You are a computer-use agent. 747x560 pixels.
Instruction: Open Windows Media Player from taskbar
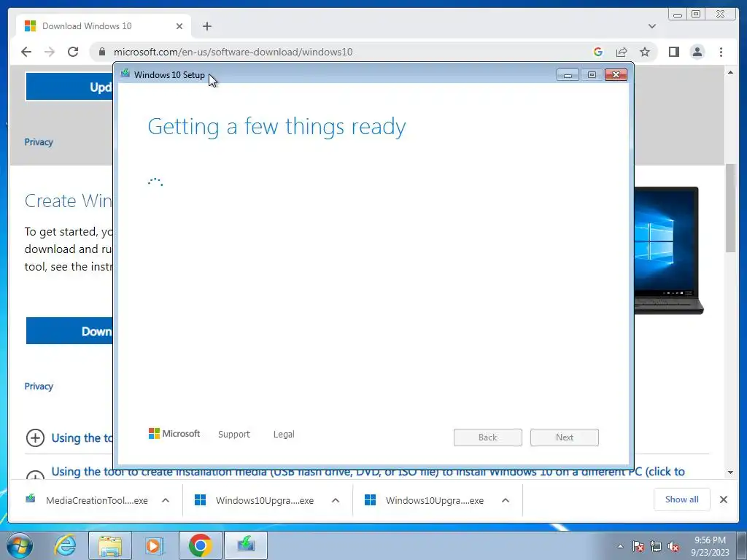point(154,545)
